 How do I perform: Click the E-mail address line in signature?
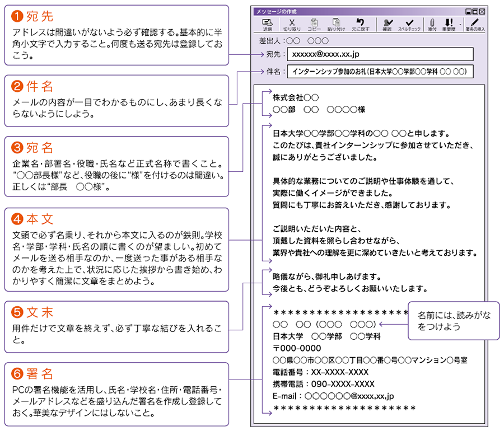333,396
